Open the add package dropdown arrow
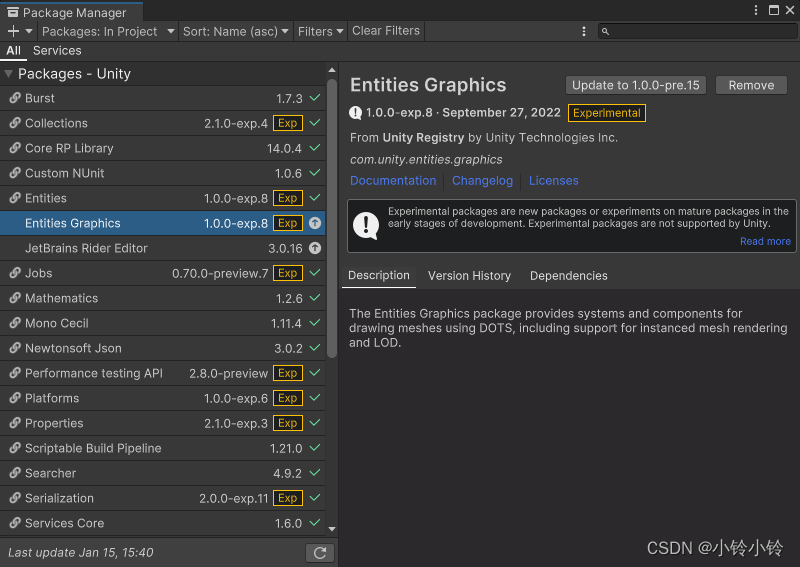The image size is (800, 567). (29, 31)
